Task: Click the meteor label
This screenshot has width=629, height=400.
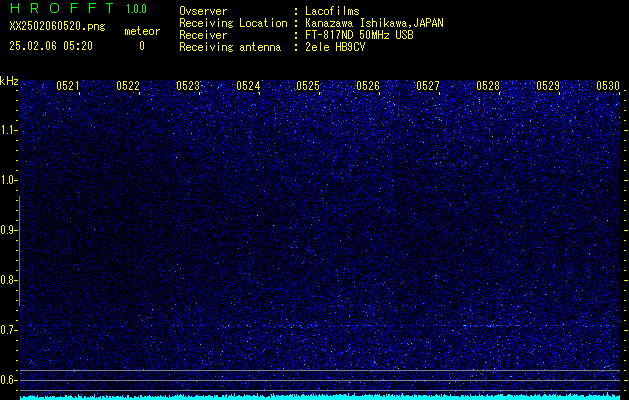Action: click(x=142, y=31)
